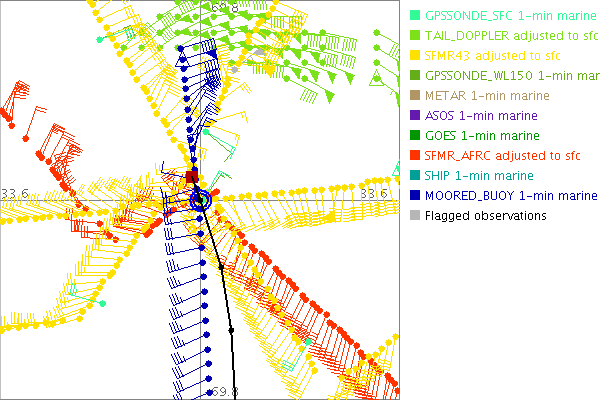Image resolution: width=600 pixels, height=400 pixels.
Task: Click the red SFMR_AFRC legend swatch
Action: pyautogui.click(x=414, y=156)
